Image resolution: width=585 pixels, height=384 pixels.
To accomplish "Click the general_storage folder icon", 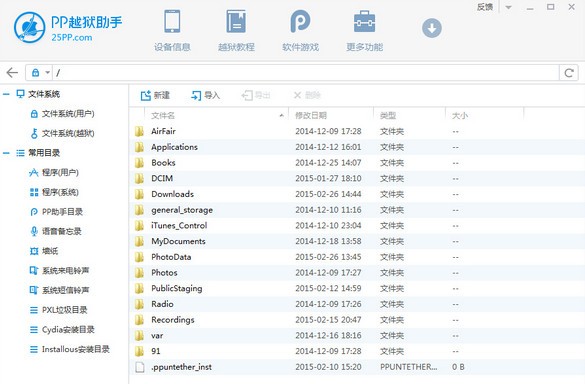I will [140, 210].
